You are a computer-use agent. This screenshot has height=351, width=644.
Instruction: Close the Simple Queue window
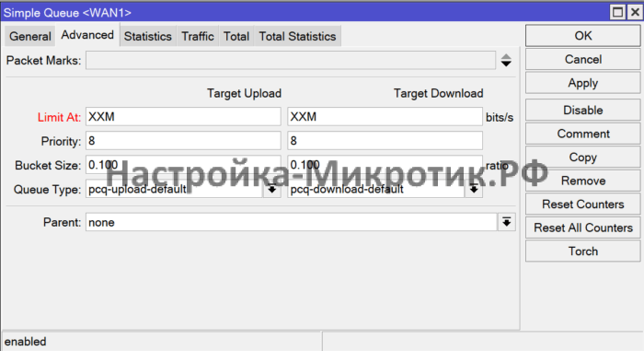coord(635,12)
